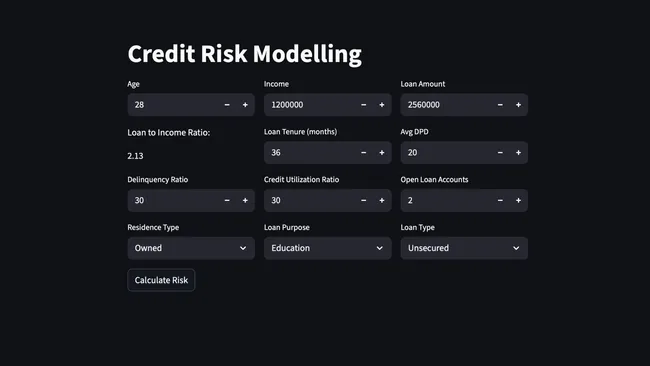Decrement the Loan Amount value
Viewport: 650px width, 366px height.
[500, 105]
